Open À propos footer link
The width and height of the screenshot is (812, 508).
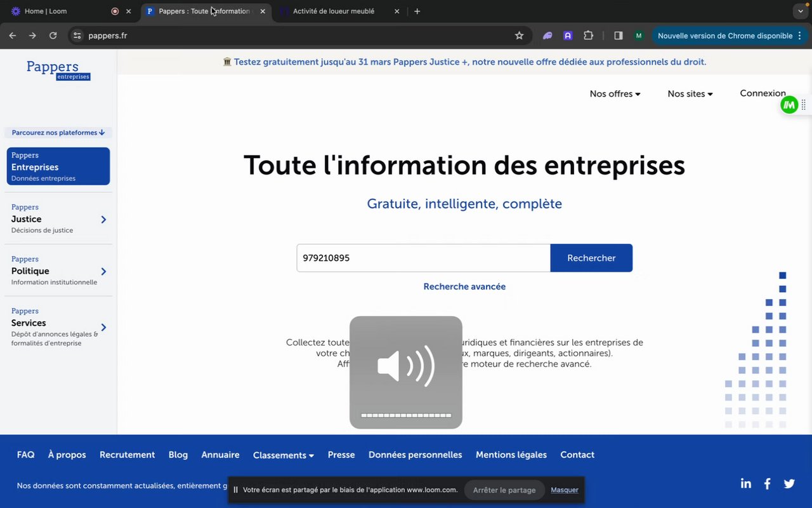pos(67,455)
